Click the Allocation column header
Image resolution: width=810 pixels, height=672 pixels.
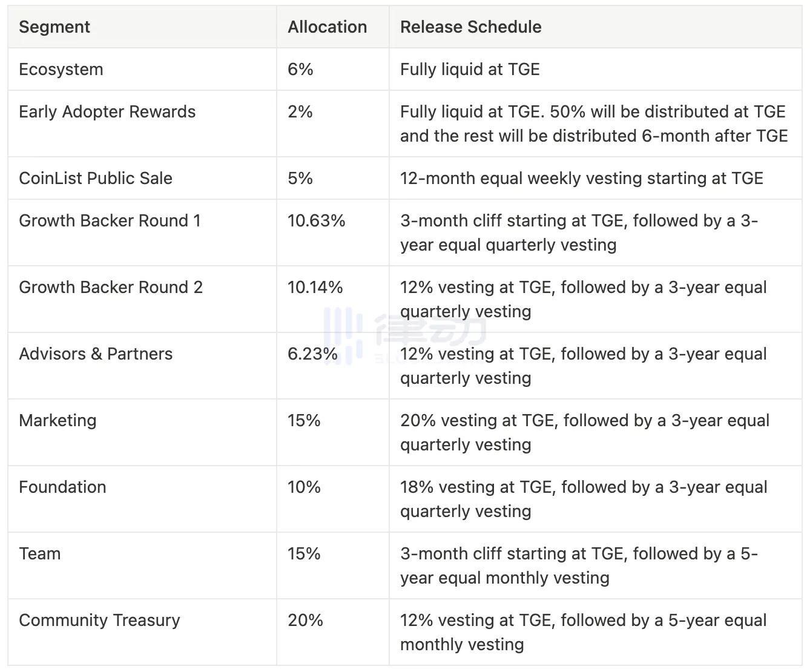click(327, 27)
